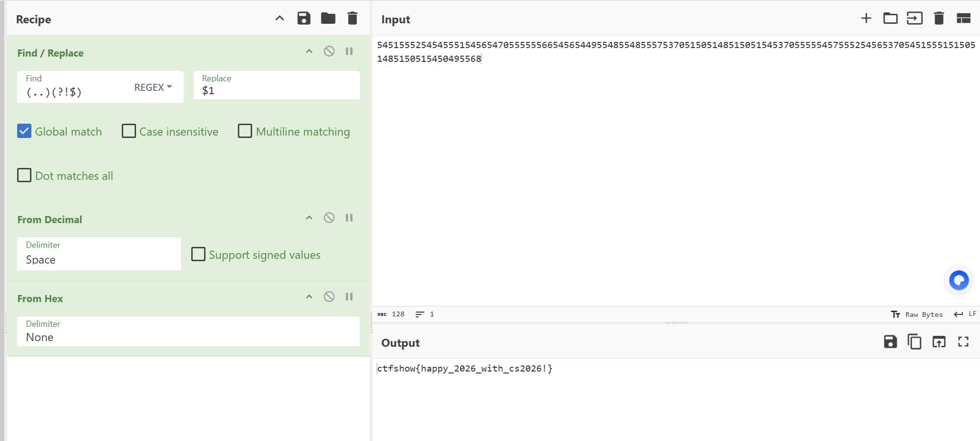Open the REGEX find type dropdown
The width and height of the screenshot is (980, 441).
point(153,88)
